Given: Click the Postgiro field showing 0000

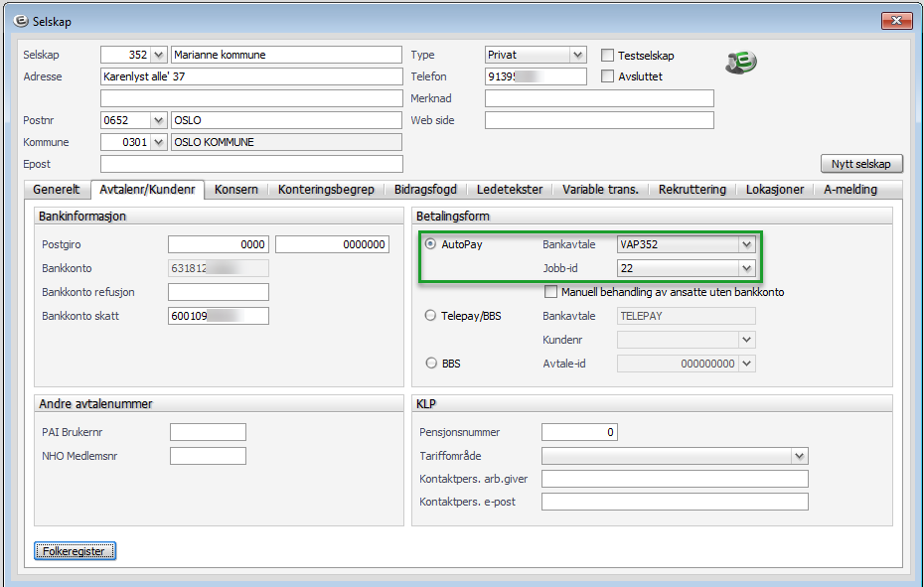Looking at the screenshot, I should pyautogui.click(x=219, y=244).
